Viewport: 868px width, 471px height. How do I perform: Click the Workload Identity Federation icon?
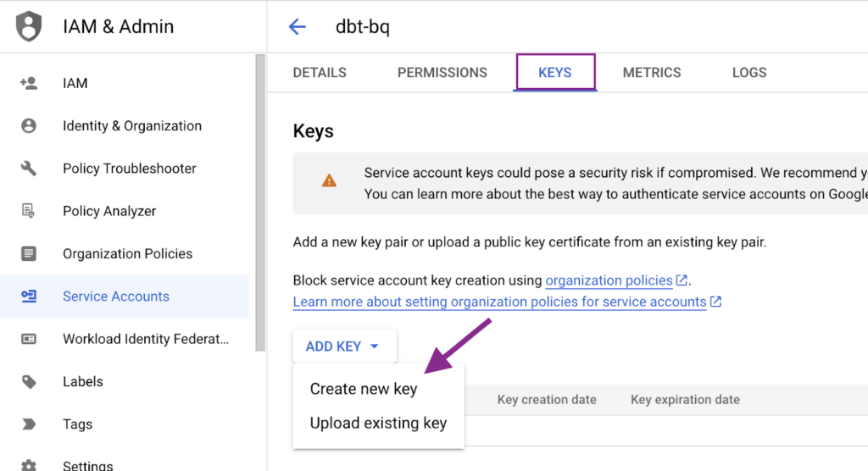[x=29, y=339]
